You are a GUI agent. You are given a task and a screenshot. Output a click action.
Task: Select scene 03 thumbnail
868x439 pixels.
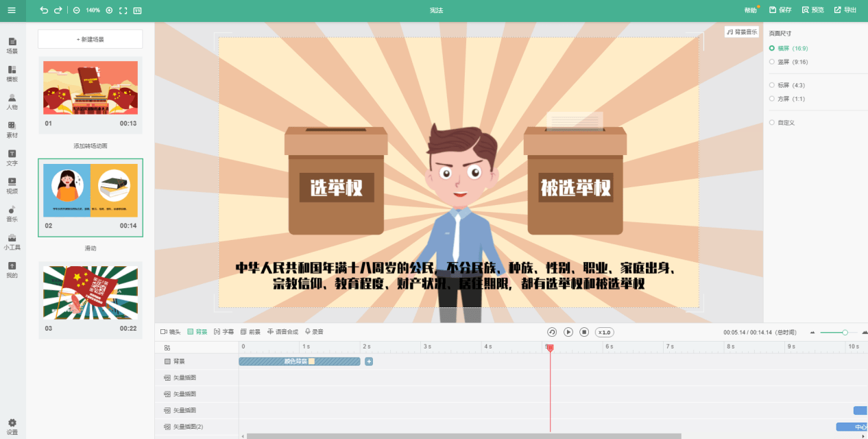point(91,293)
